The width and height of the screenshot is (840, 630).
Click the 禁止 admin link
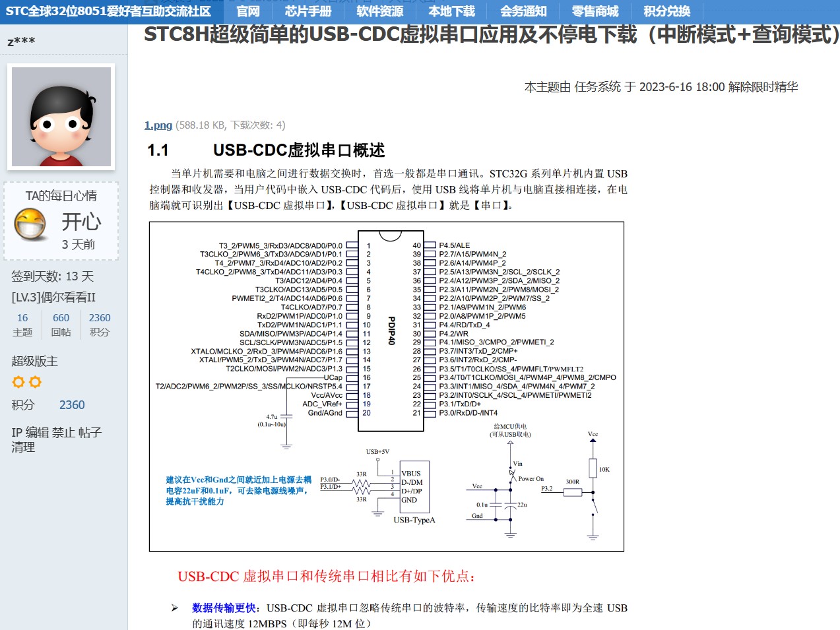coord(64,433)
